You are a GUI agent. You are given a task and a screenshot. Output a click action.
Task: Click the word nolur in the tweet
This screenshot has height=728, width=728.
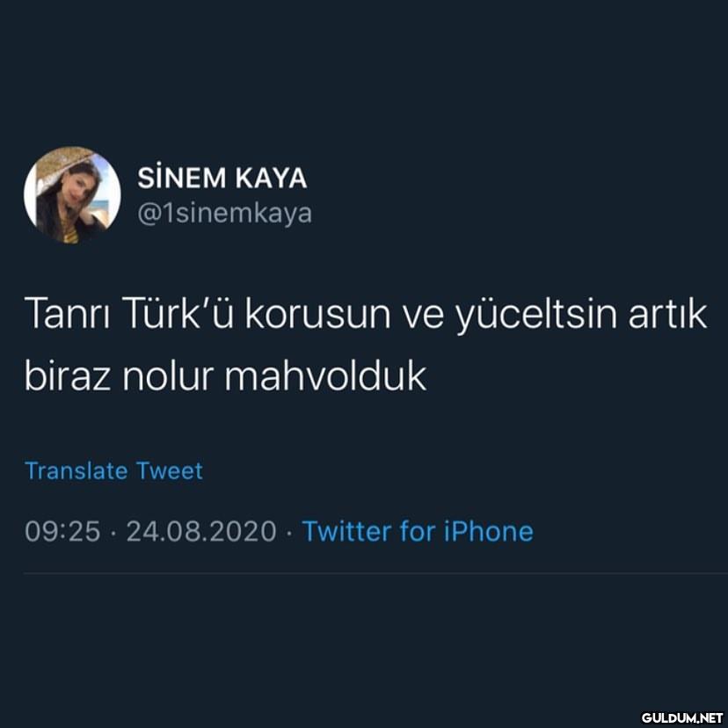click(168, 376)
